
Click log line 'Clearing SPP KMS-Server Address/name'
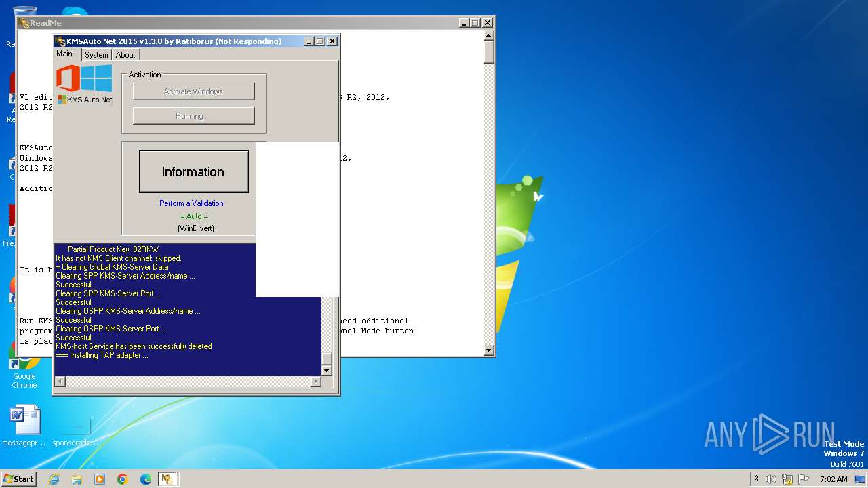(x=125, y=276)
